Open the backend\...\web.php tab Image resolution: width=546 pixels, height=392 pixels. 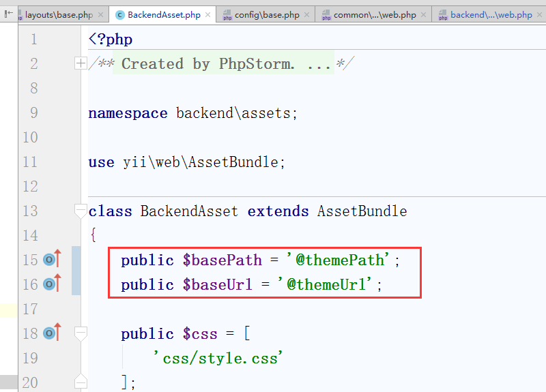point(491,15)
